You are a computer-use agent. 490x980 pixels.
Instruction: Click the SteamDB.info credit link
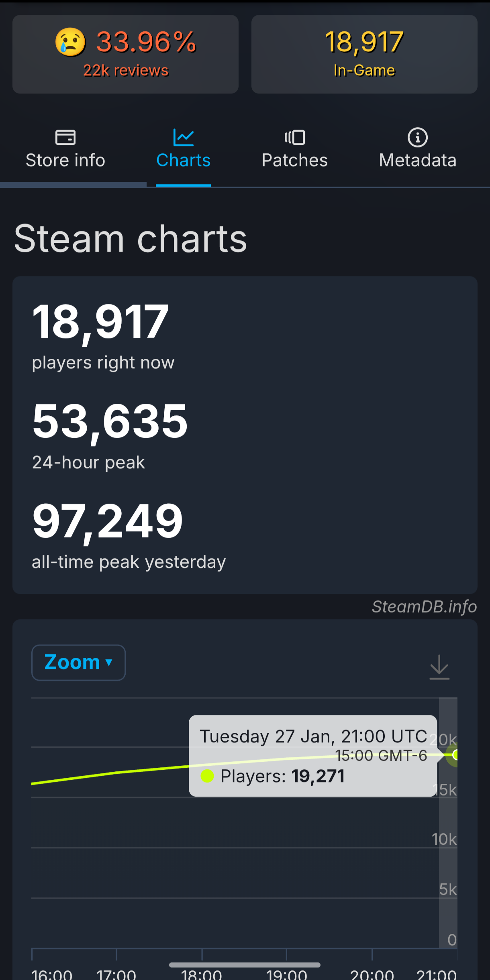(x=424, y=607)
